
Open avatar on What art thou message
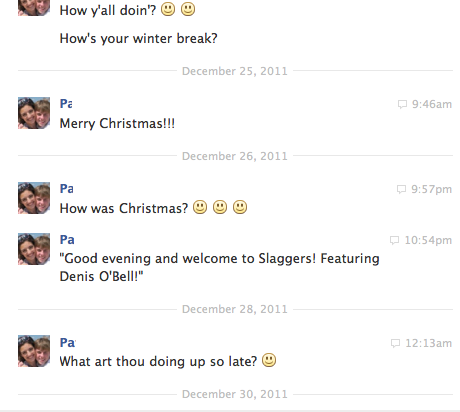pyautogui.click(x=34, y=351)
